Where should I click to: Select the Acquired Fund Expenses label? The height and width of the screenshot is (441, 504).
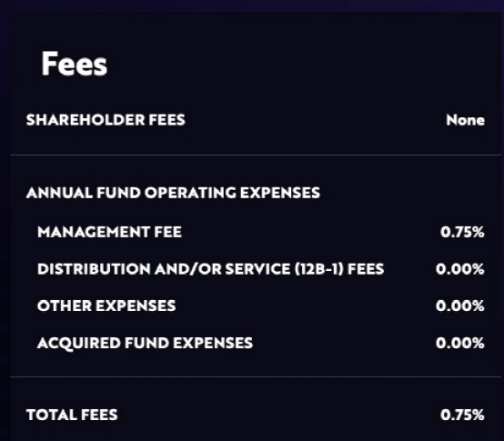coord(146,343)
